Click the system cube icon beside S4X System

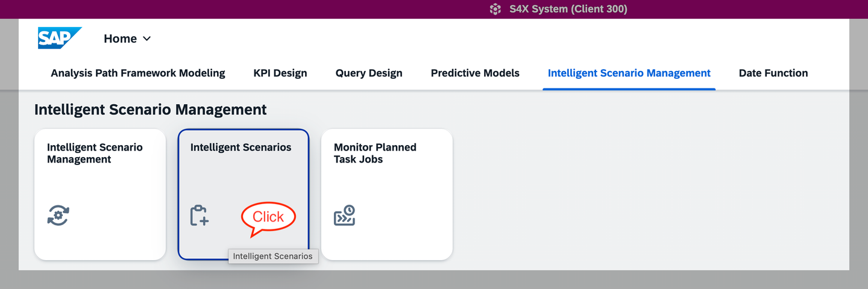pyautogui.click(x=495, y=9)
